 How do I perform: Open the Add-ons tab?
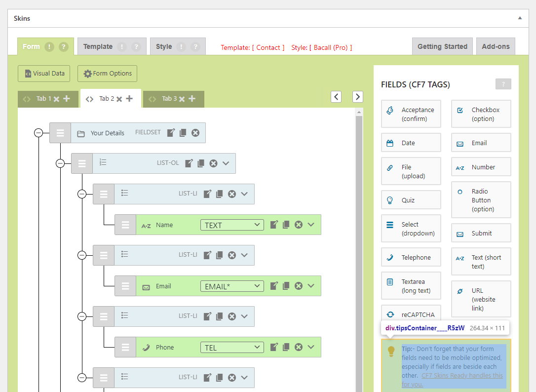click(496, 46)
